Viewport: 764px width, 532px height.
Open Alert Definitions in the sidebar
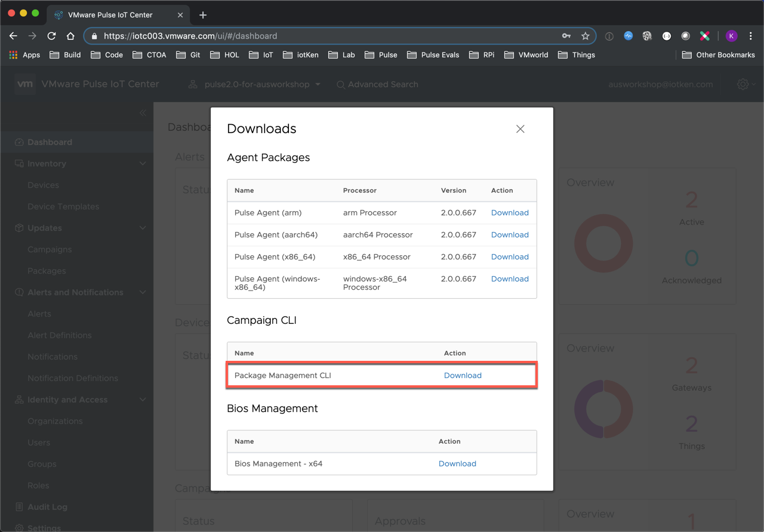pyautogui.click(x=60, y=335)
